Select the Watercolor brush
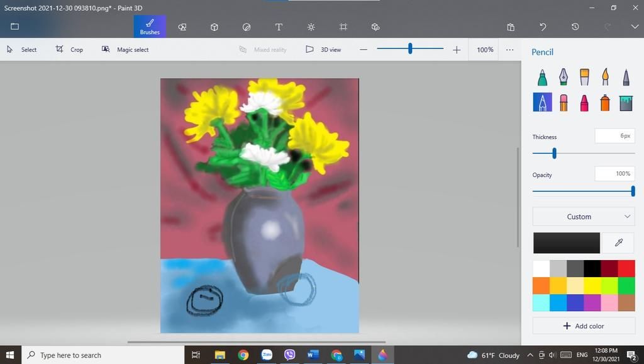This screenshot has height=364, width=644. tap(605, 77)
